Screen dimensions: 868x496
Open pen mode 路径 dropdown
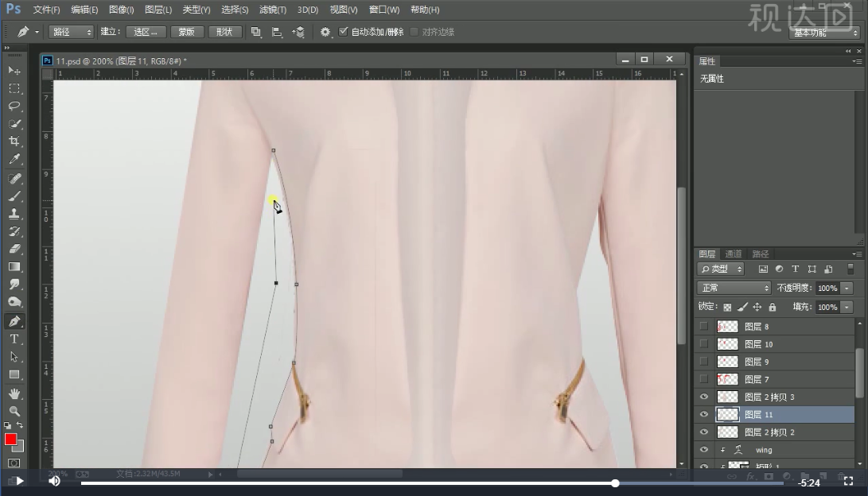[x=71, y=32]
